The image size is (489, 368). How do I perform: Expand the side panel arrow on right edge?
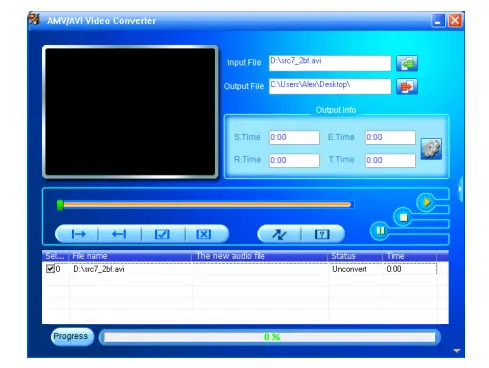[x=460, y=189]
